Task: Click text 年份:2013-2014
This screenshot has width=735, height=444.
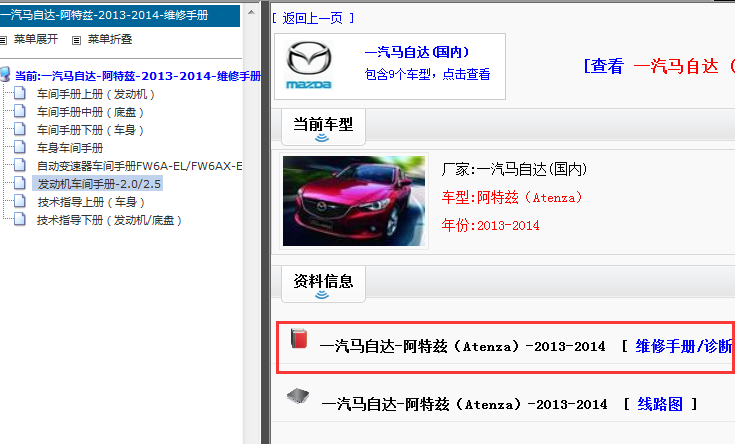Action: 490,226
